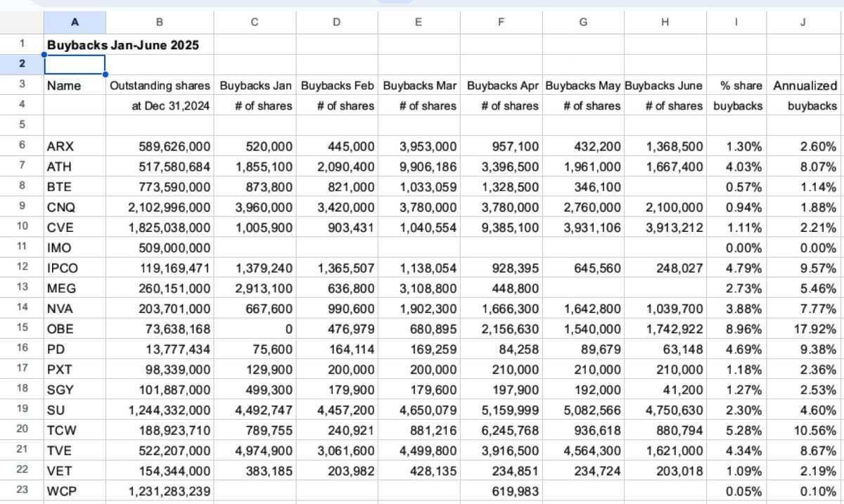Select the OBE name cell
This screenshot has width=844, height=504.
75,329
